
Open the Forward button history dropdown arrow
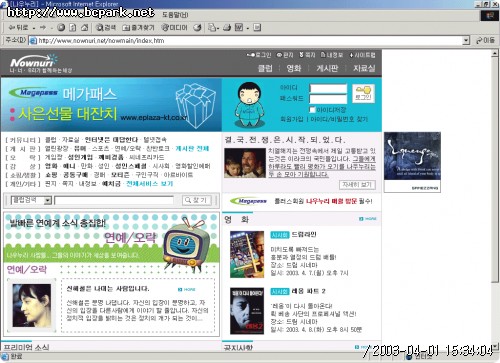pos(51,28)
